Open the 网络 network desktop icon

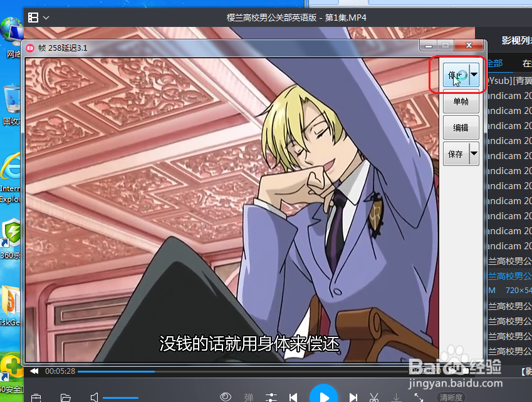point(12,38)
